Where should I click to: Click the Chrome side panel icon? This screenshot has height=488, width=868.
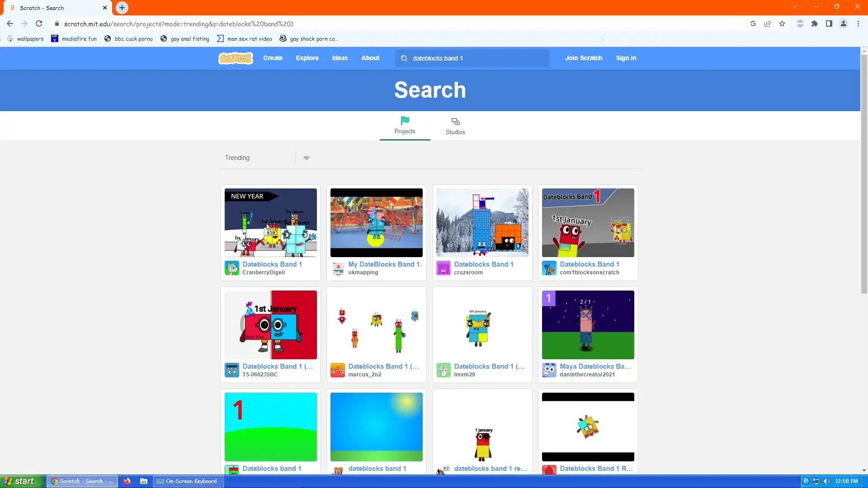pos(829,24)
